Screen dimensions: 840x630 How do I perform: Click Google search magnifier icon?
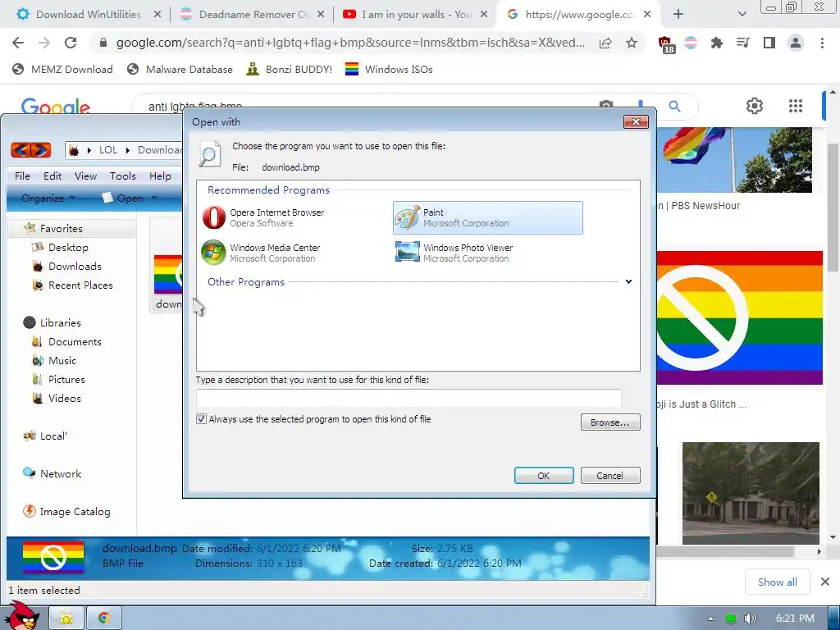pos(674,106)
